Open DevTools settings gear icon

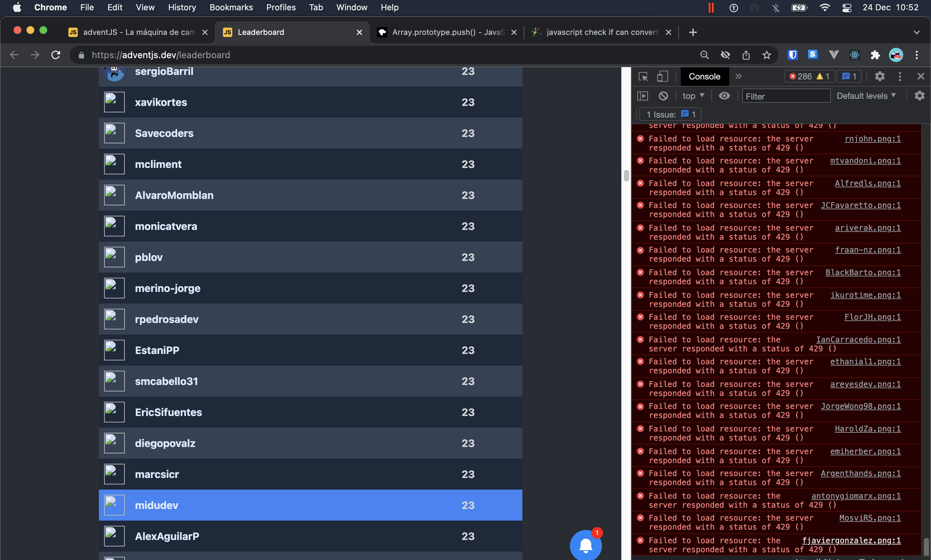pos(880,77)
